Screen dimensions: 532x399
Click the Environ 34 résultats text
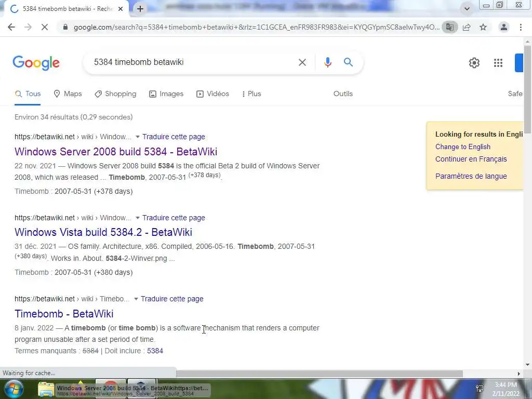coord(74,117)
